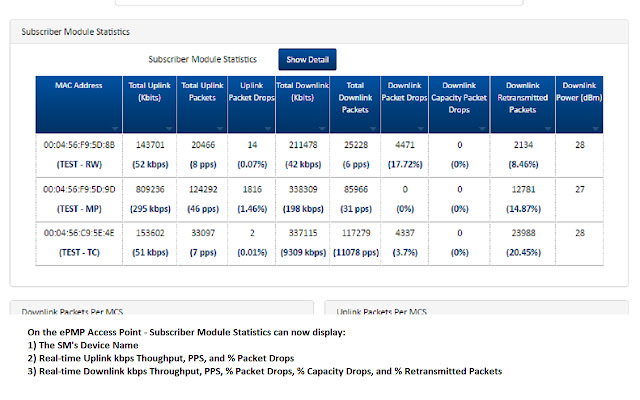Select MAC address 00:04:56:C9:5E:4E

(79, 233)
